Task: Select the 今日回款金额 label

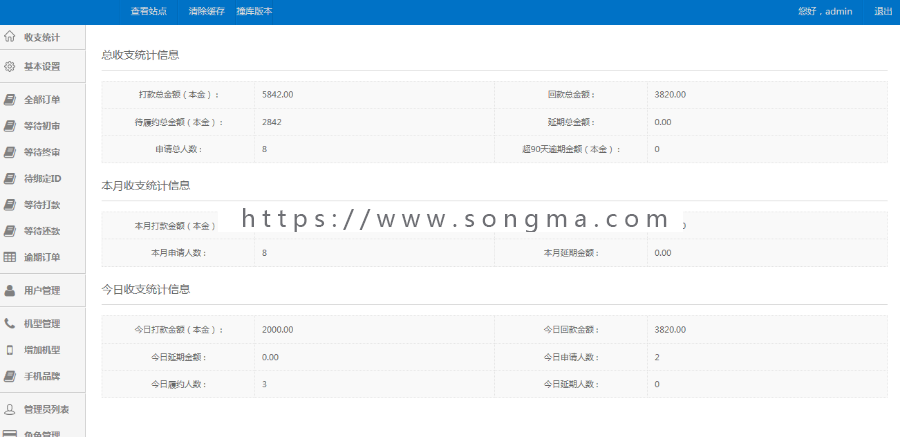Action: coord(571,330)
